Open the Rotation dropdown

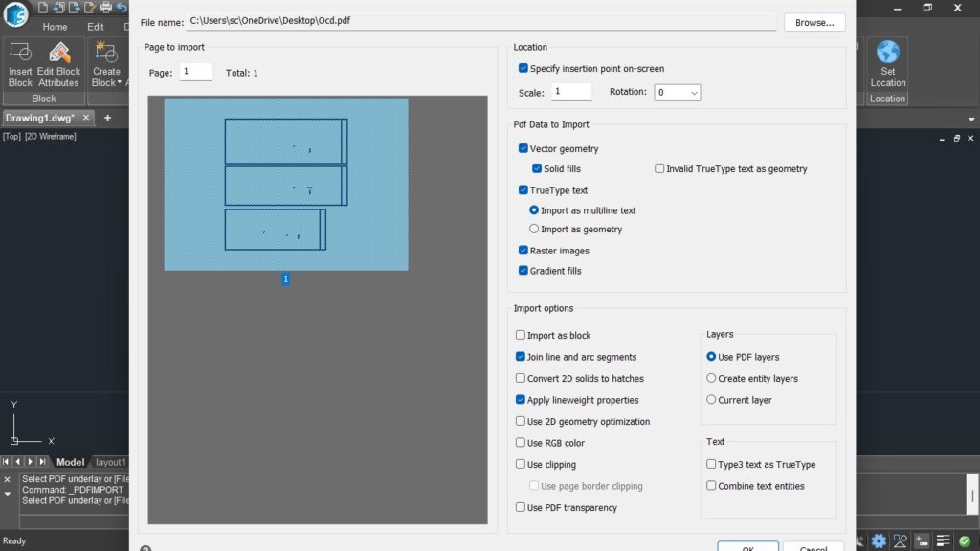(678, 93)
